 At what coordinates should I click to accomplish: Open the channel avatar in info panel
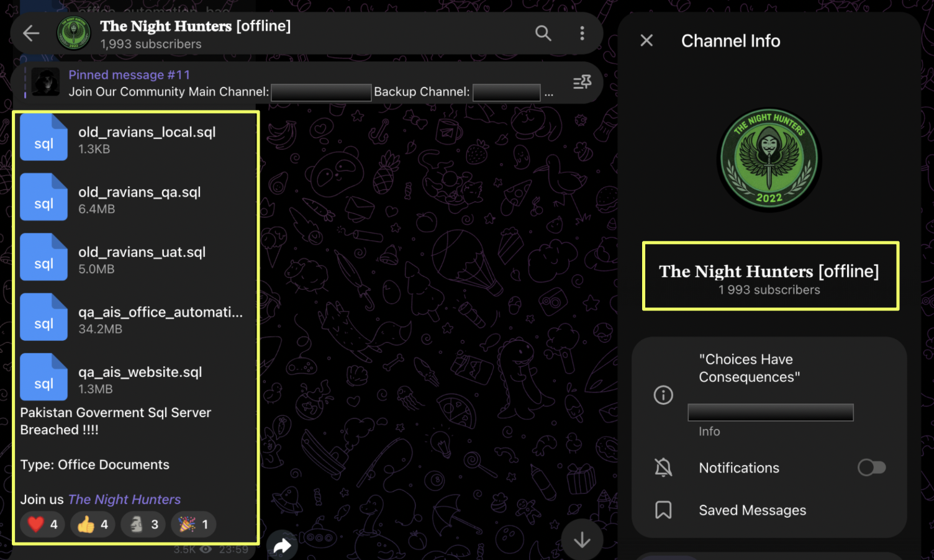(769, 160)
